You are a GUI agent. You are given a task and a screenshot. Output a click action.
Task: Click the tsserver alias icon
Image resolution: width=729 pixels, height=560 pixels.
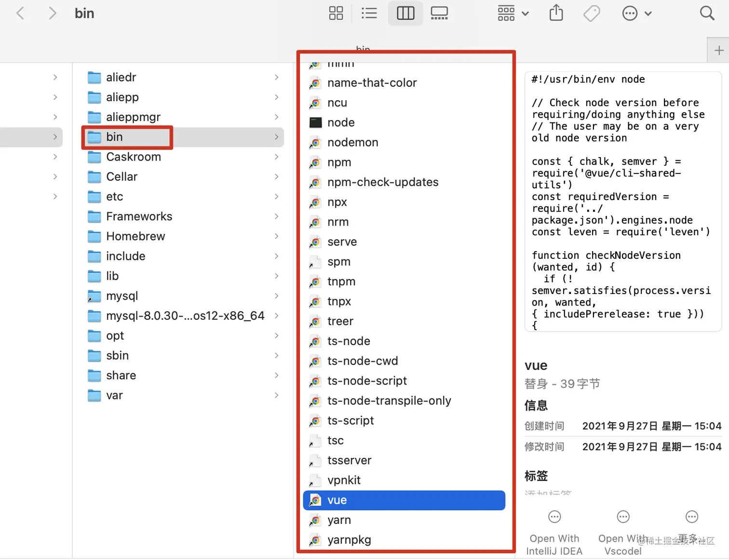click(315, 460)
